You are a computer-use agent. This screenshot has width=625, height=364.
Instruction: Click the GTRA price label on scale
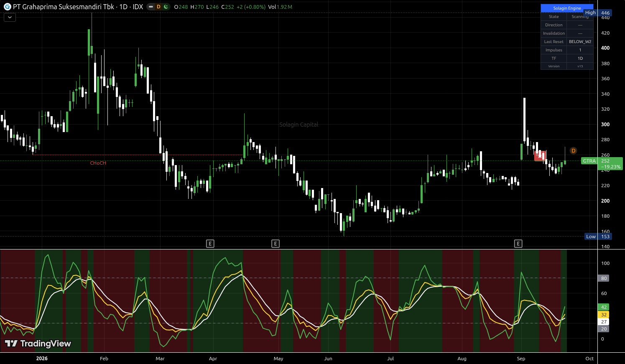pos(589,161)
